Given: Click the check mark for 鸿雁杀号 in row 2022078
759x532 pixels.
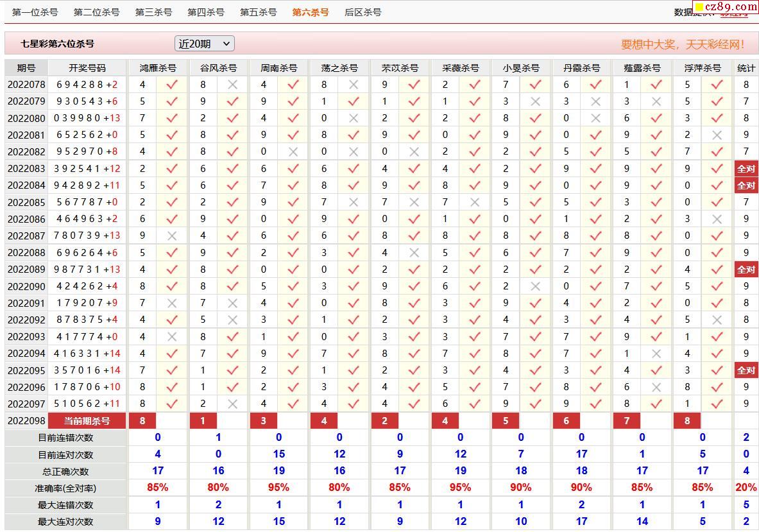Looking at the screenshot, I should pos(172,85).
